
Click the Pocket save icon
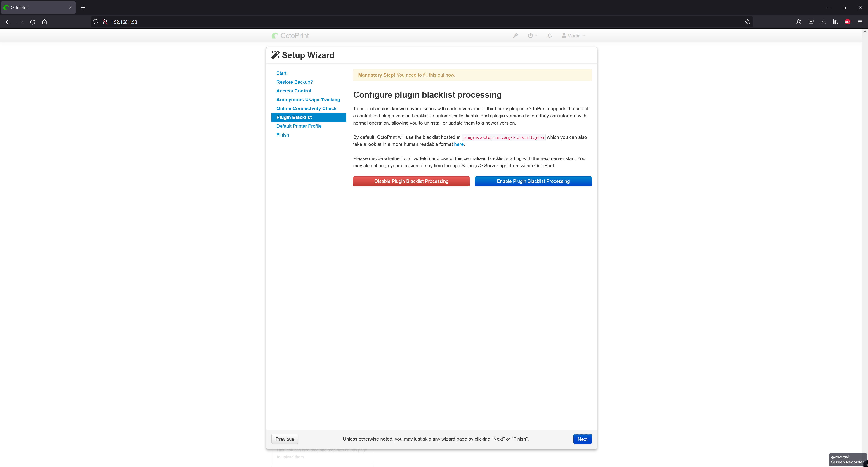tap(811, 22)
